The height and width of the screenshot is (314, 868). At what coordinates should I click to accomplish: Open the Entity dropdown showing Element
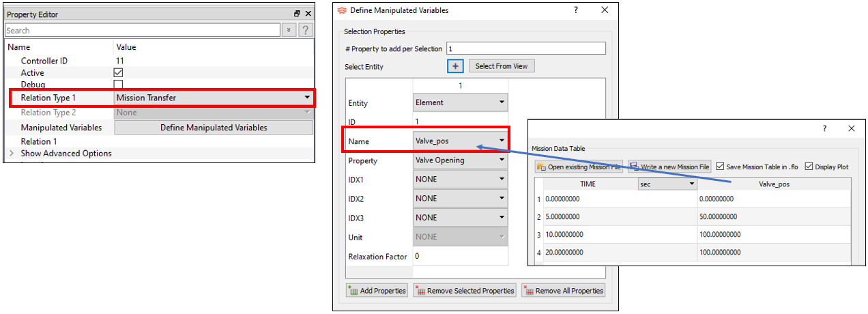(460, 102)
